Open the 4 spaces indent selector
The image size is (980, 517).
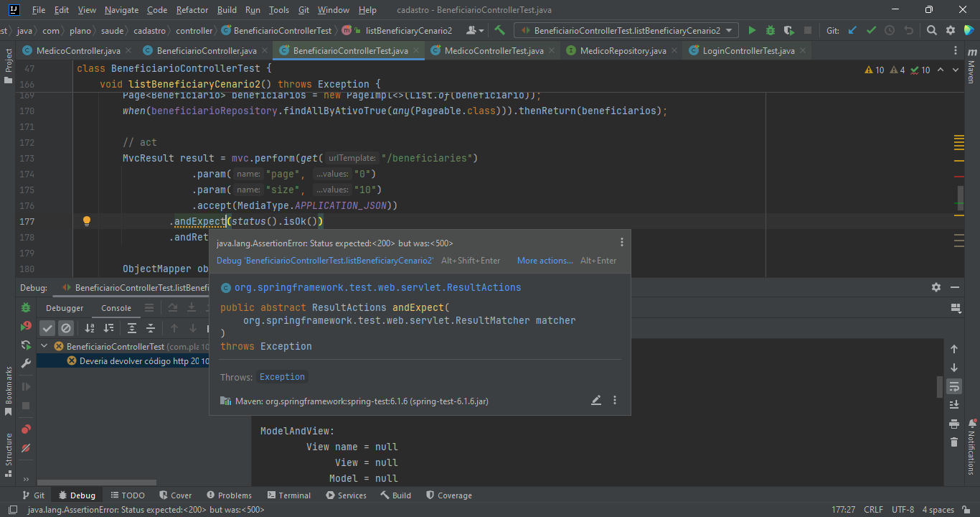tap(938, 510)
